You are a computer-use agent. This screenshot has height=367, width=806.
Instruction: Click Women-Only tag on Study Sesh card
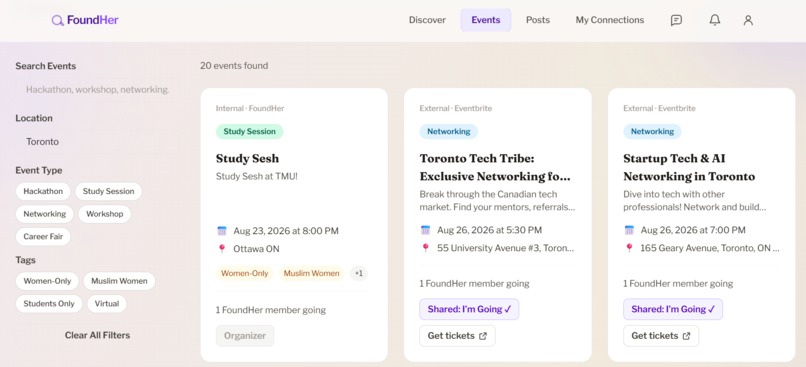[245, 273]
